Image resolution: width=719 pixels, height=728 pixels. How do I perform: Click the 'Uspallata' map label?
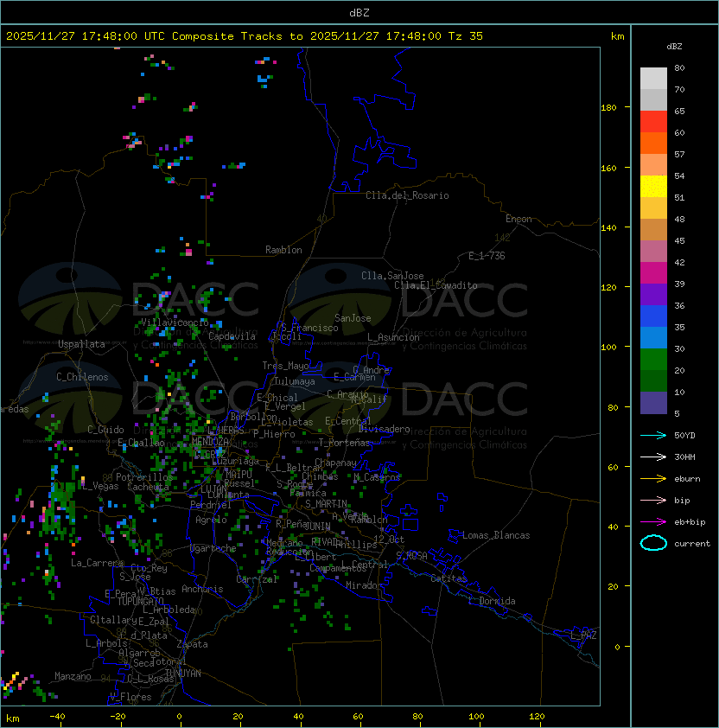pyautogui.click(x=81, y=344)
